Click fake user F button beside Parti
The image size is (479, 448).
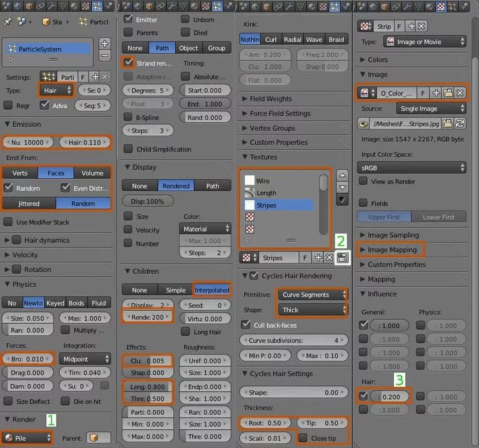(83, 77)
